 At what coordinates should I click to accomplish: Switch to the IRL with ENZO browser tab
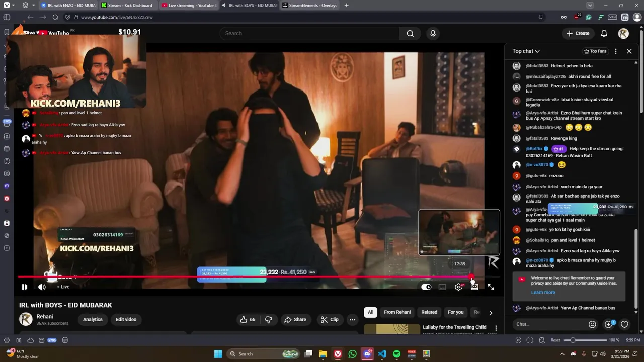tap(68, 5)
